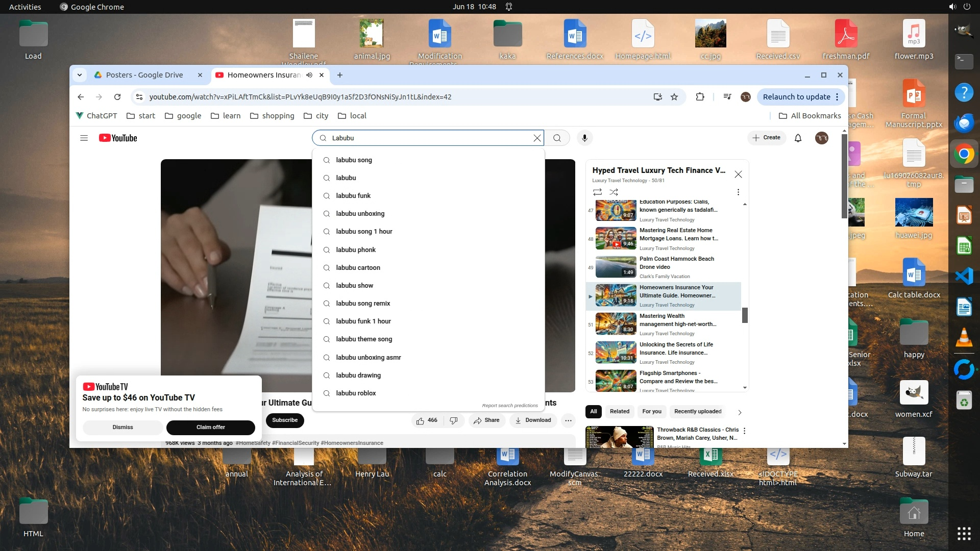
Task: Bookmark this page with the star icon
Action: [x=674, y=97]
